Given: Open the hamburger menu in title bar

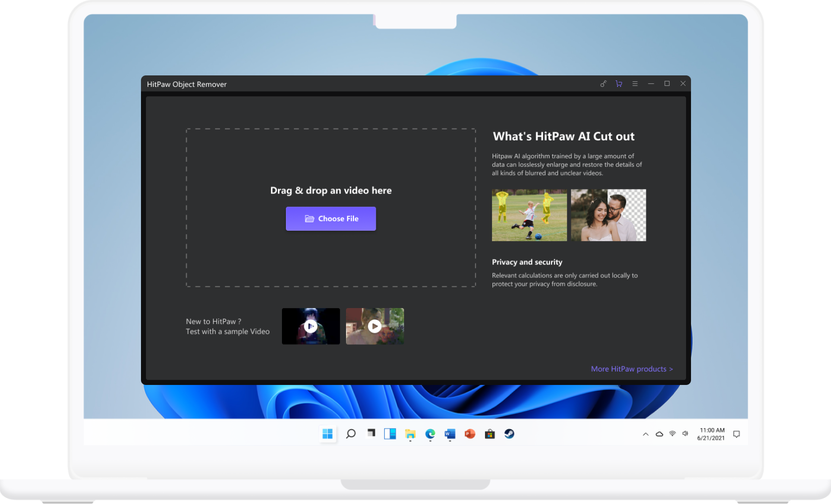Looking at the screenshot, I should click(x=635, y=84).
